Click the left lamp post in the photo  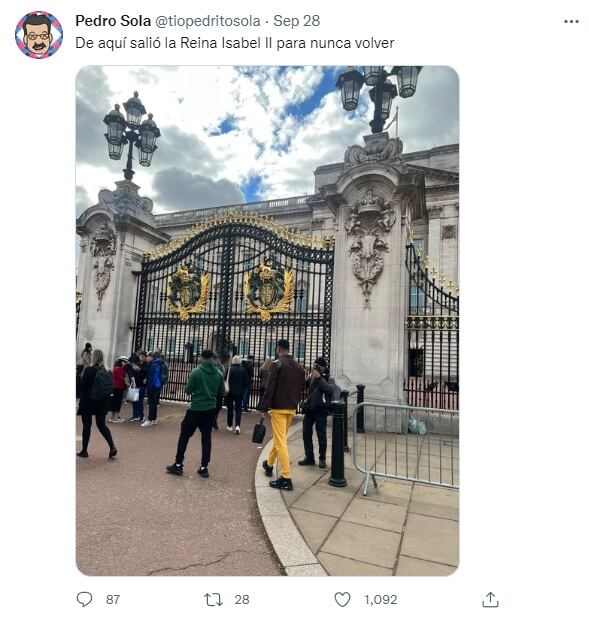click(x=131, y=137)
